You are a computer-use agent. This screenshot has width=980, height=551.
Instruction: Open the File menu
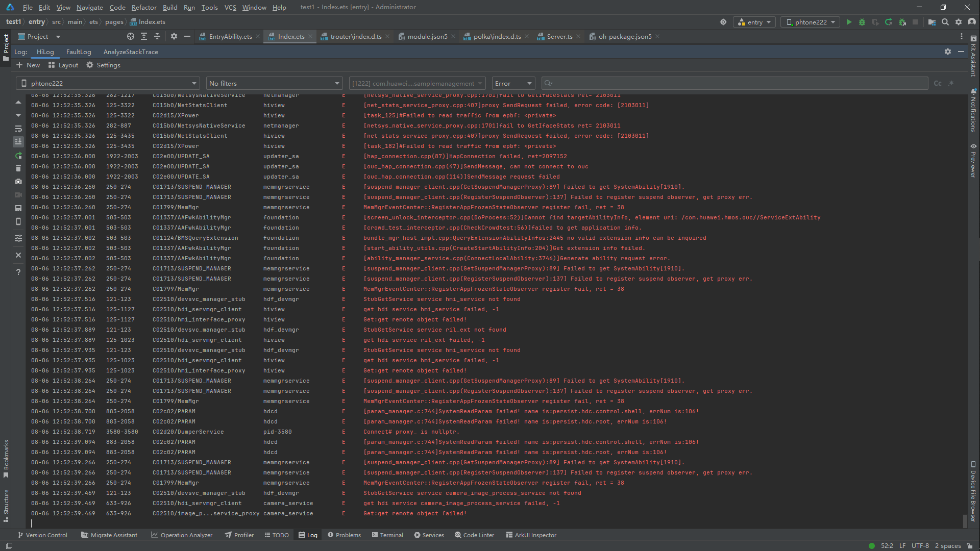[x=28, y=7]
